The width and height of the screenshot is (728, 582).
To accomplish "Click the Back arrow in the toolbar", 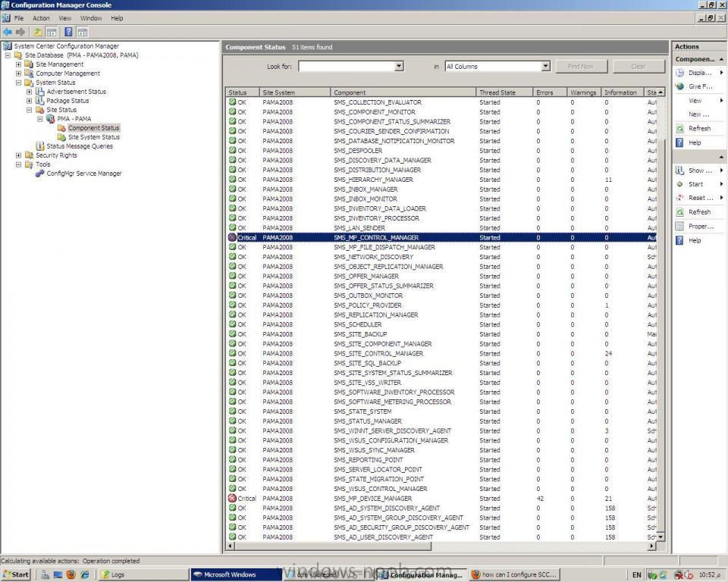I will 8,32.
